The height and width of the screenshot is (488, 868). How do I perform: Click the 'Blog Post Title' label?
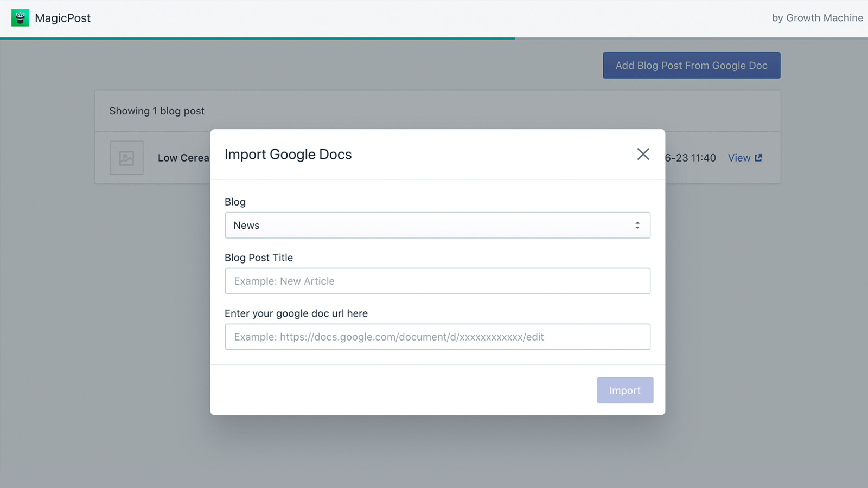point(259,258)
